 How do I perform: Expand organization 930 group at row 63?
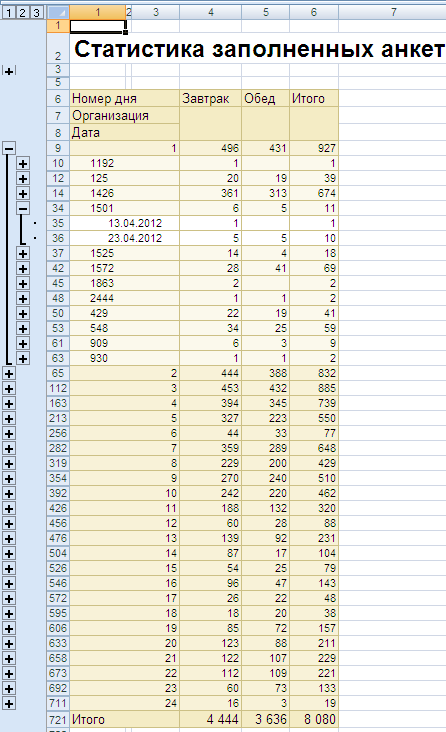pos(23,359)
